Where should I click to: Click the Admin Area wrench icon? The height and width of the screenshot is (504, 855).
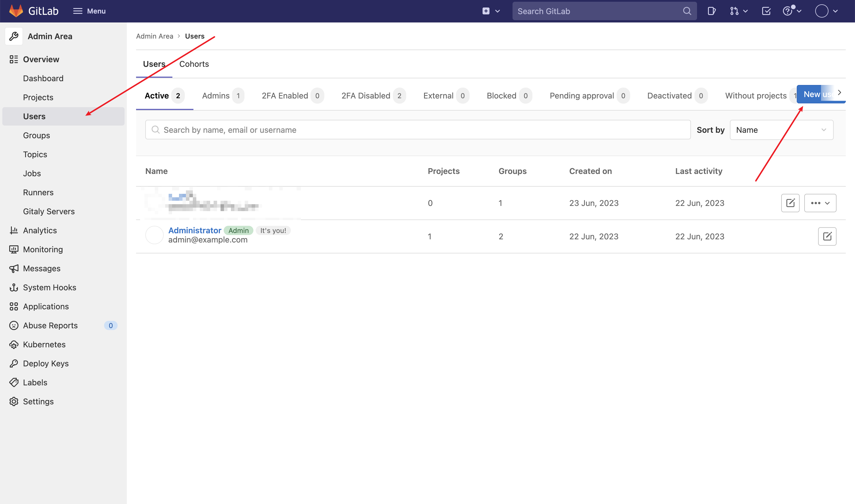tap(14, 36)
